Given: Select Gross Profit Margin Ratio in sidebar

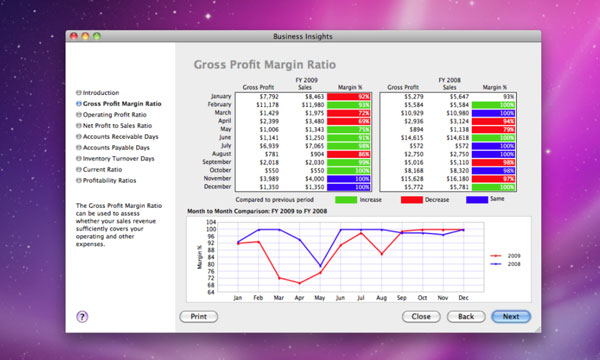Looking at the screenshot, I should tap(122, 104).
